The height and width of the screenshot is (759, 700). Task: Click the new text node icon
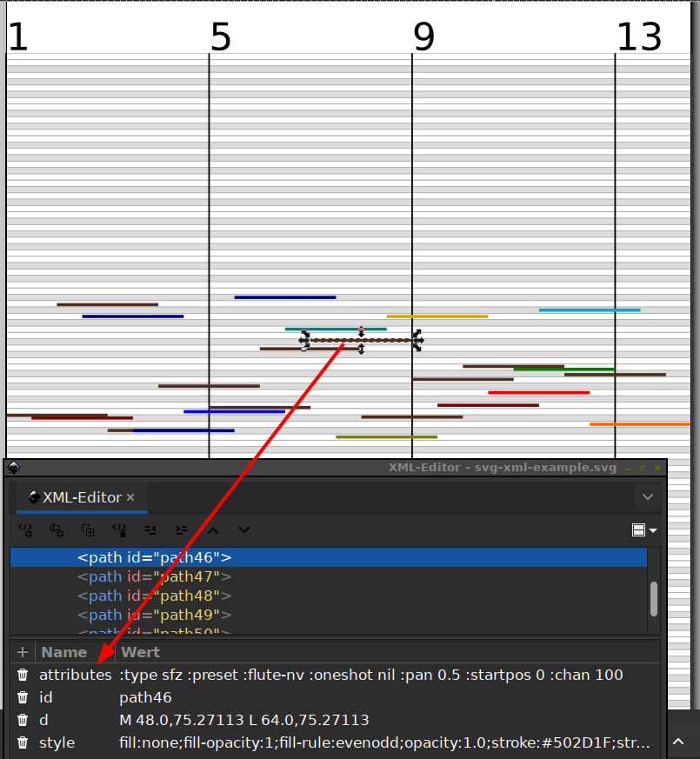[x=57, y=530]
